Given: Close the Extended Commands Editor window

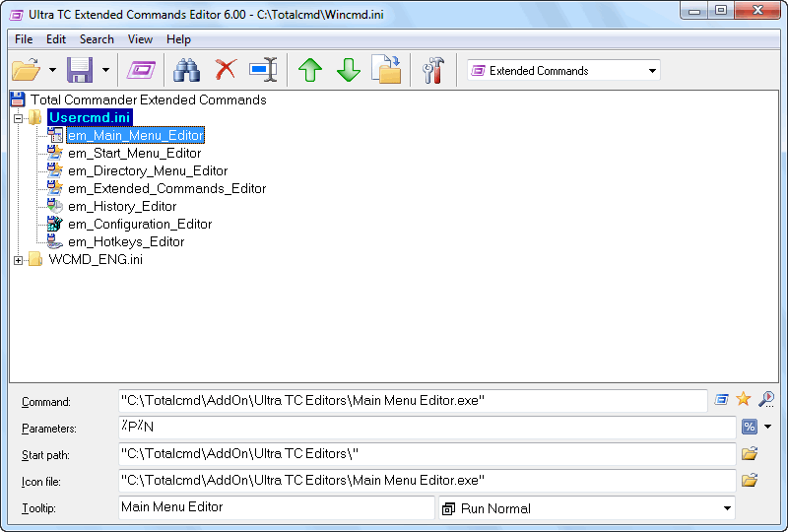Looking at the screenshot, I should tap(758, 11).
